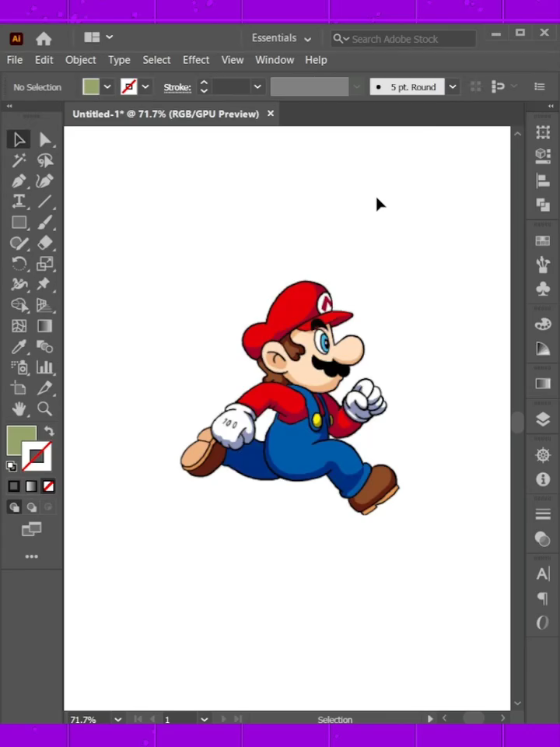Open the Effect menu
560x747 pixels.
pyautogui.click(x=196, y=60)
